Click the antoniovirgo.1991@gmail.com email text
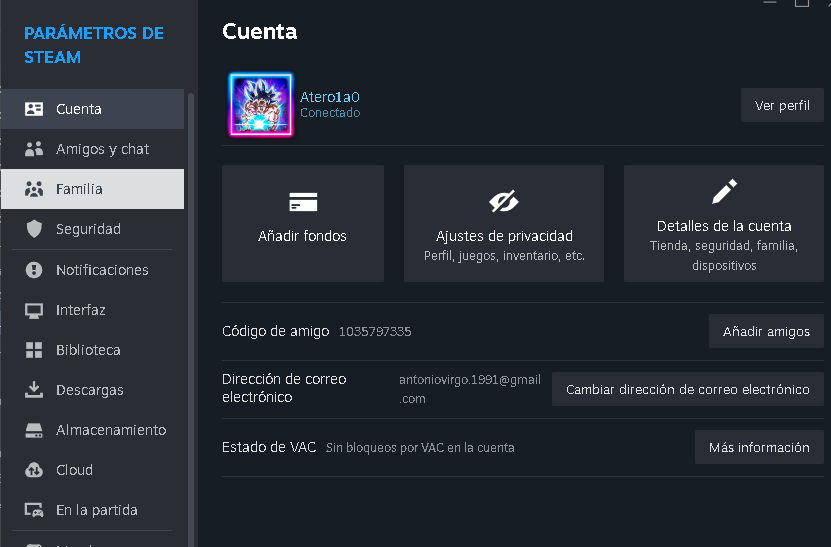This screenshot has width=831, height=547. 470,389
